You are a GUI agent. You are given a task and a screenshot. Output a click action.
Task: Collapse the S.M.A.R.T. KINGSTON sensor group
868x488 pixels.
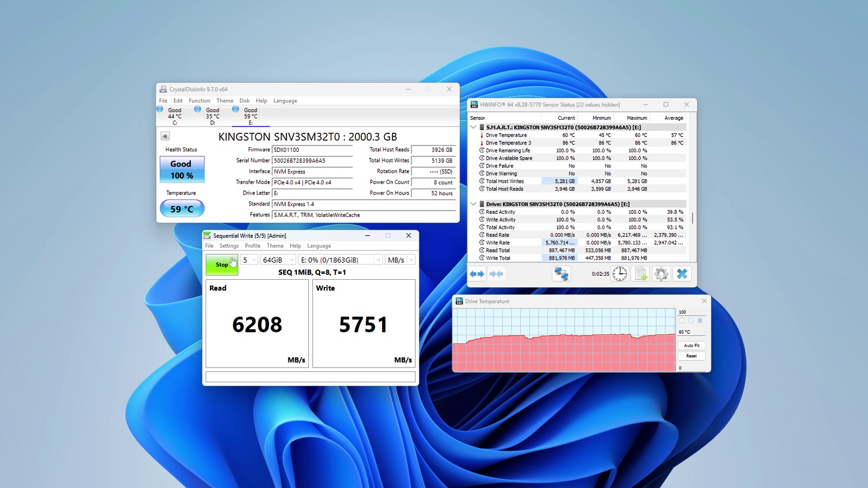[473, 127]
